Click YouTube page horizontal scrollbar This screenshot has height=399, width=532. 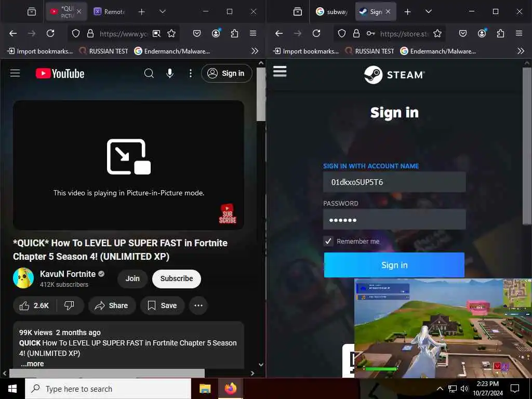(107, 373)
